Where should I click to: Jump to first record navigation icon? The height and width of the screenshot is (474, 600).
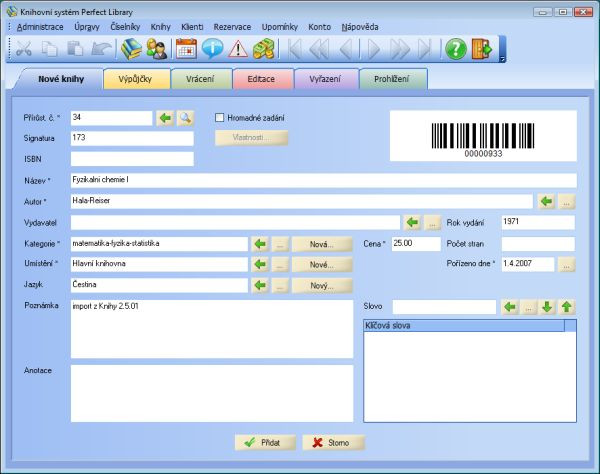point(294,49)
